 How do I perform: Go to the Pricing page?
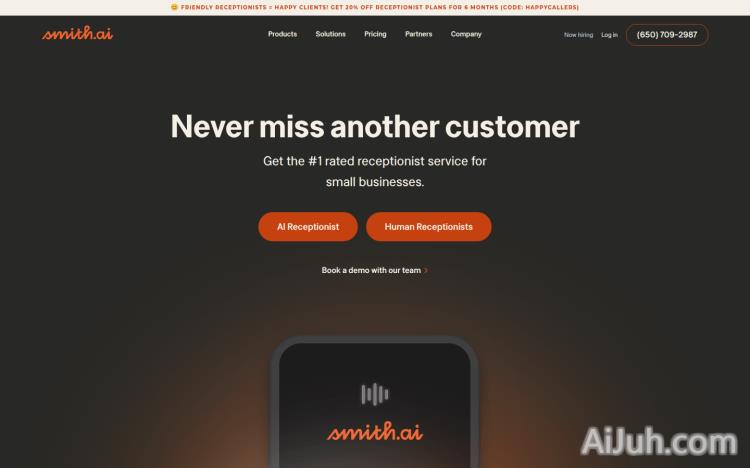(375, 34)
